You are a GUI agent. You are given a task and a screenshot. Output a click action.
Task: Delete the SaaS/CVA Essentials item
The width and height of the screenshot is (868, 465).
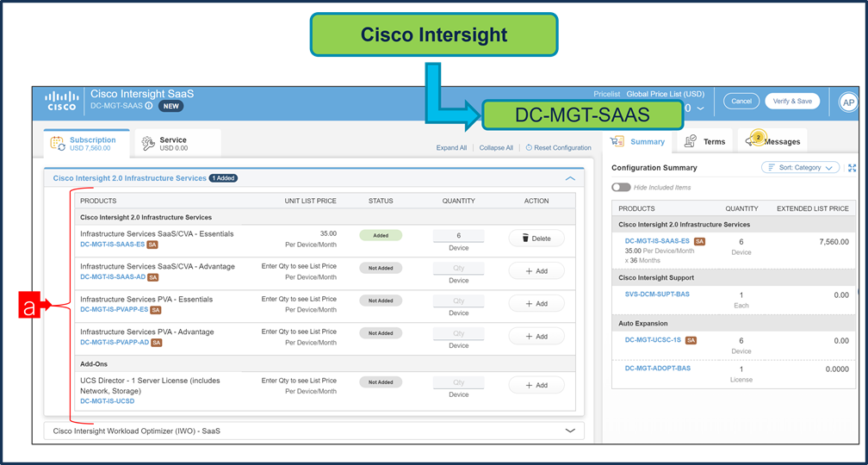coord(536,239)
